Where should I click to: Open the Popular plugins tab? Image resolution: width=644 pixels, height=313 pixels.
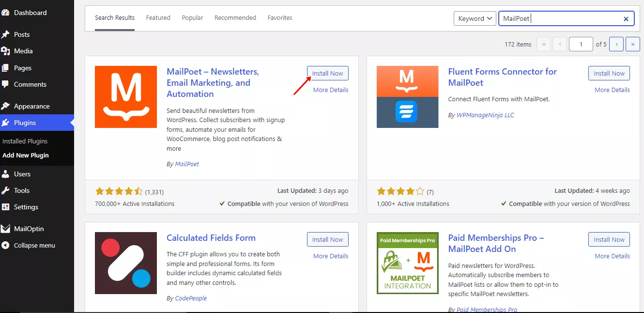click(x=193, y=18)
